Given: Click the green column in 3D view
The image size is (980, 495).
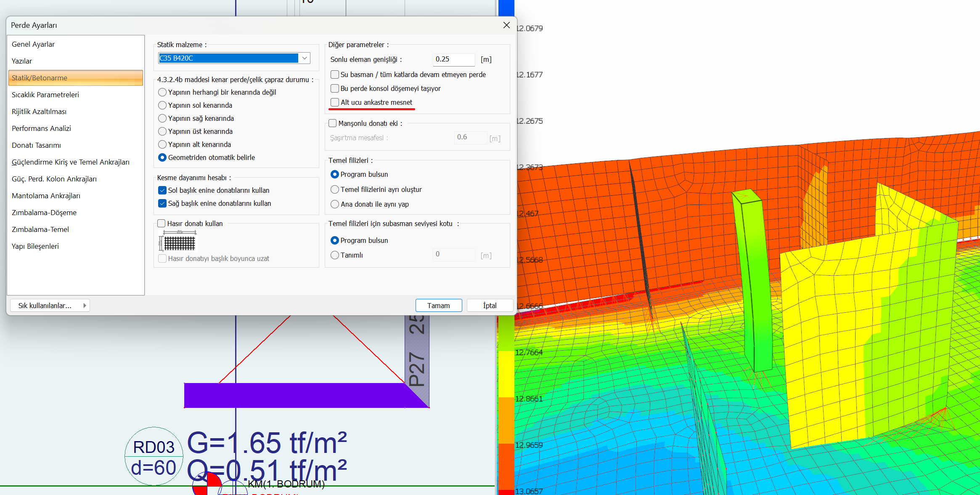Looking at the screenshot, I should point(755,282).
